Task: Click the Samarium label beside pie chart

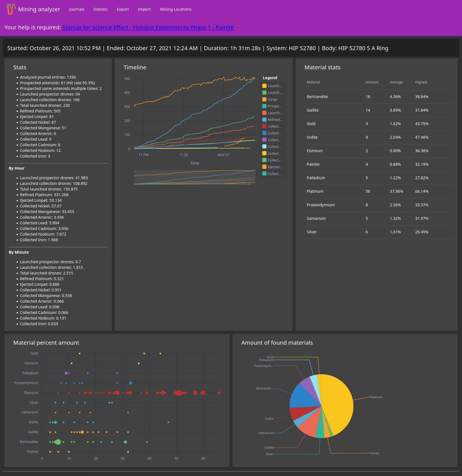Action: (266, 433)
